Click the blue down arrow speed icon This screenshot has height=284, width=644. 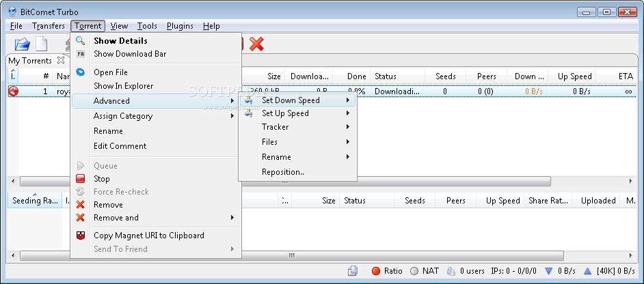549,271
